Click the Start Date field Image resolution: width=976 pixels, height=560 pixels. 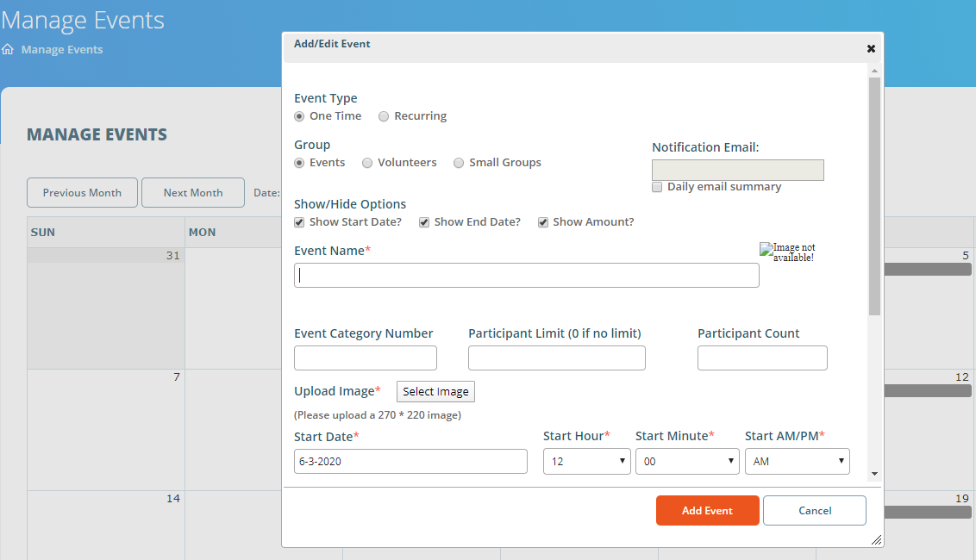[410, 462]
